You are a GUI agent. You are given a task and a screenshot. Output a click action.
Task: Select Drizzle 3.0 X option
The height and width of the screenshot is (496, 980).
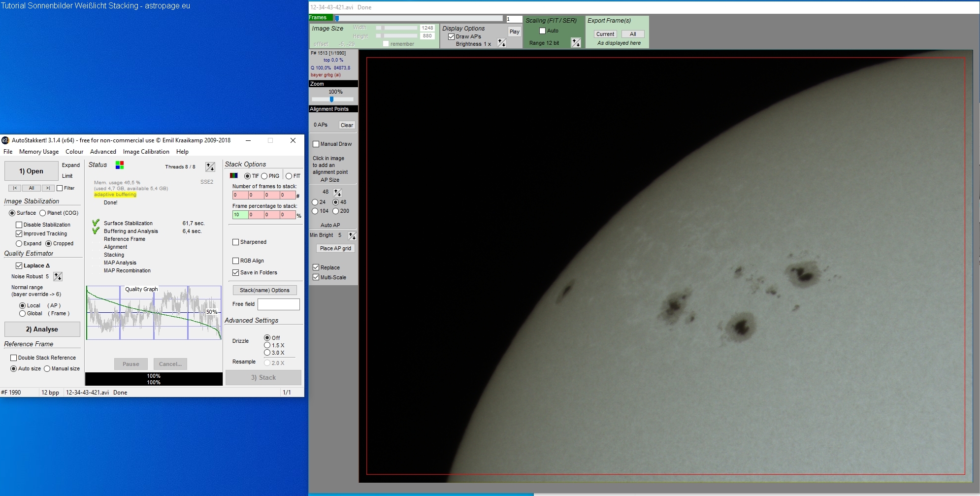pyautogui.click(x=267, y=353)
